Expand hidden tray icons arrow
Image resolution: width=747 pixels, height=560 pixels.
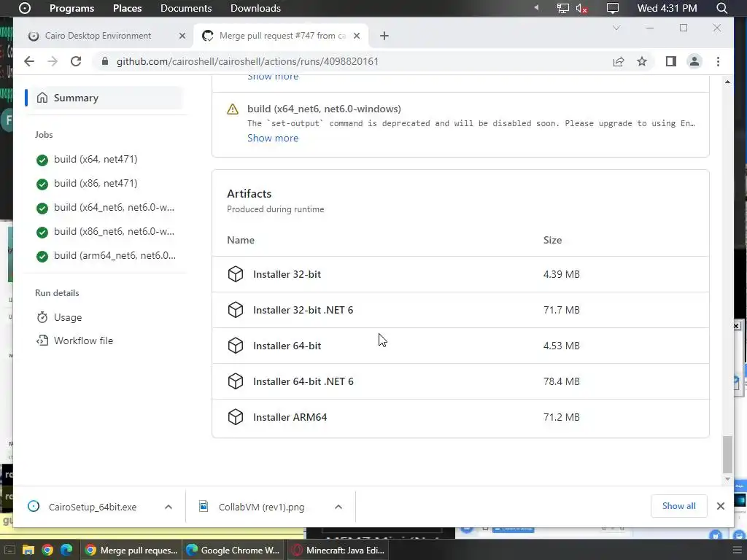click(536, 7)
